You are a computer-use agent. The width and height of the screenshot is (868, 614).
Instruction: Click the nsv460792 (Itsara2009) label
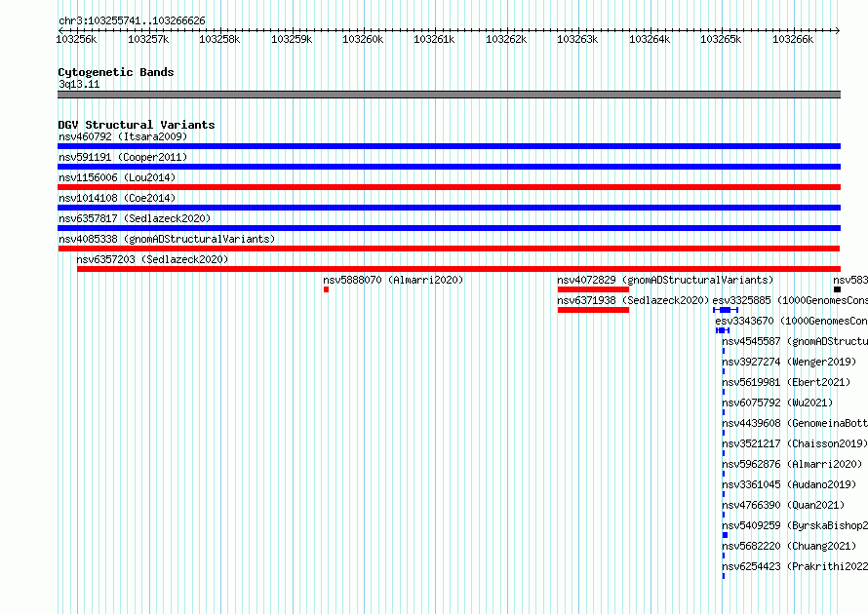point(123,136)
